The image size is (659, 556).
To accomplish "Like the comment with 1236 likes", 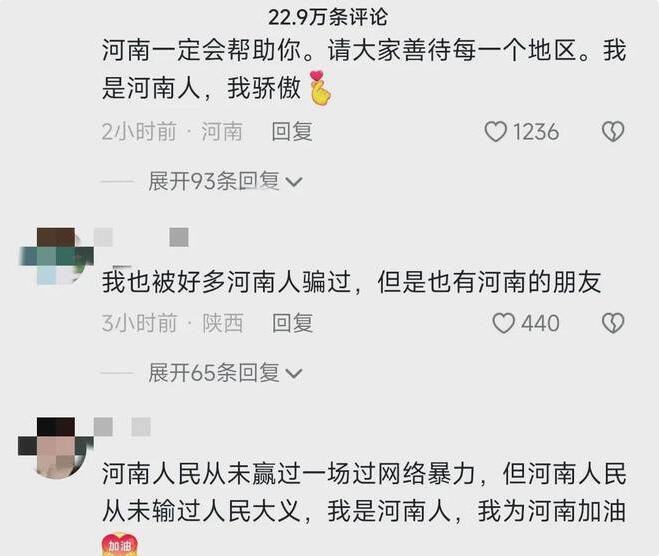I will pyautogui.click(x=496, y=132).
